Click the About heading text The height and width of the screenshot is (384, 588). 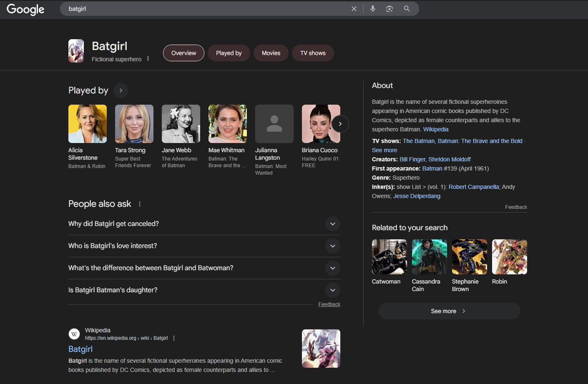pos(382,85)
